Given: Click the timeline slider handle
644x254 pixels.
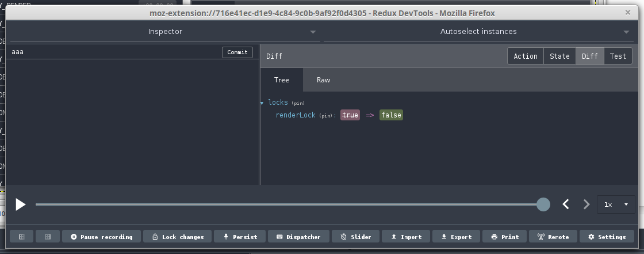Looking at the screenshot, I should point(543,204).
